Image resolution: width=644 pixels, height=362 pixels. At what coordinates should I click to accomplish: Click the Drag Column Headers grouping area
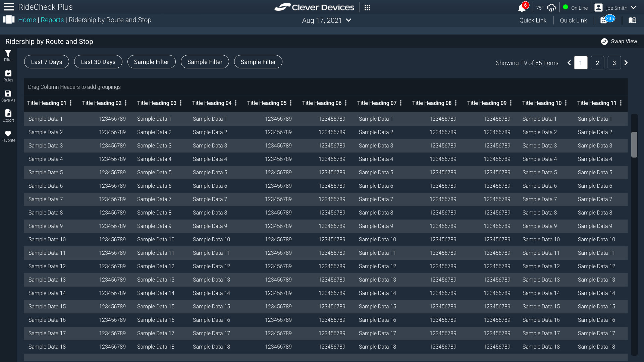(326, 87)
